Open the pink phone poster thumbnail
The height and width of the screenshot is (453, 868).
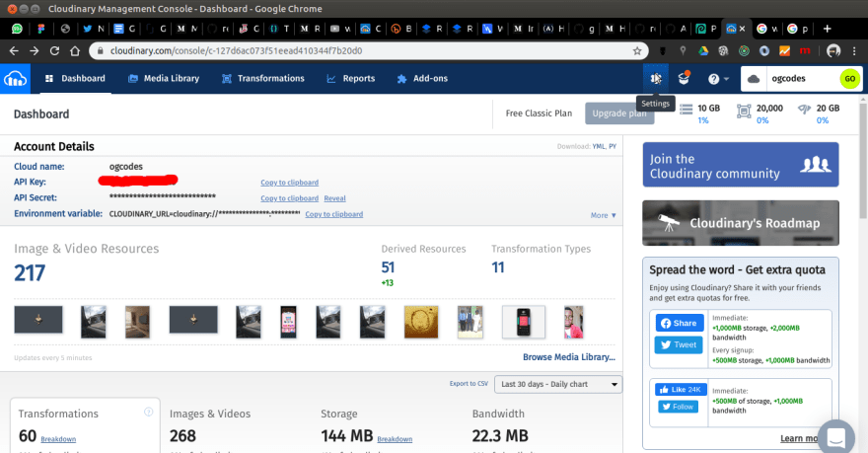pos(288,322)
